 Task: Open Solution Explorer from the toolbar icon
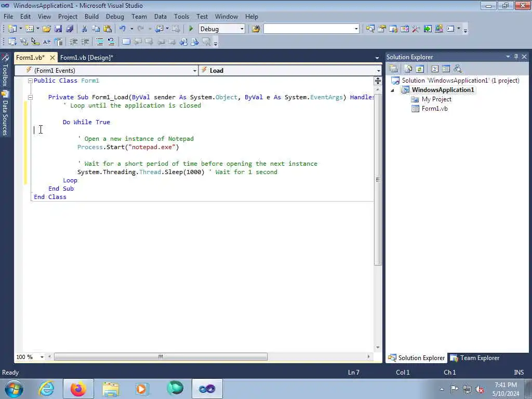[x=370, y=29]
